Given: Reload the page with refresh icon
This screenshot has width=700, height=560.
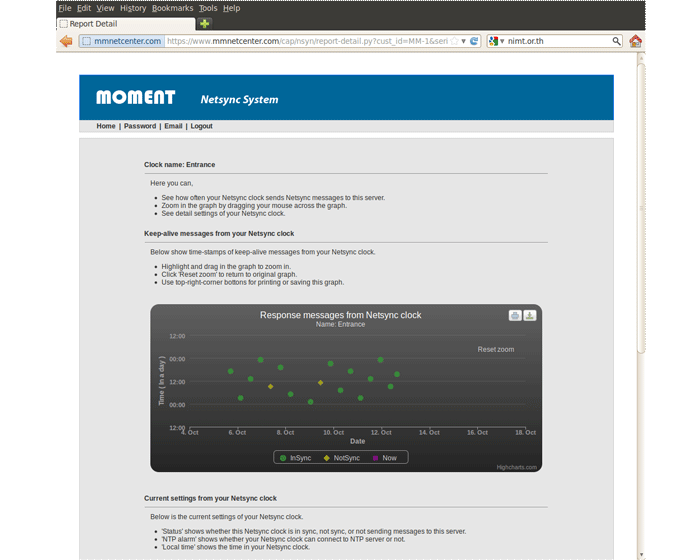Looking at the screenshot, I should pos(474,41).
